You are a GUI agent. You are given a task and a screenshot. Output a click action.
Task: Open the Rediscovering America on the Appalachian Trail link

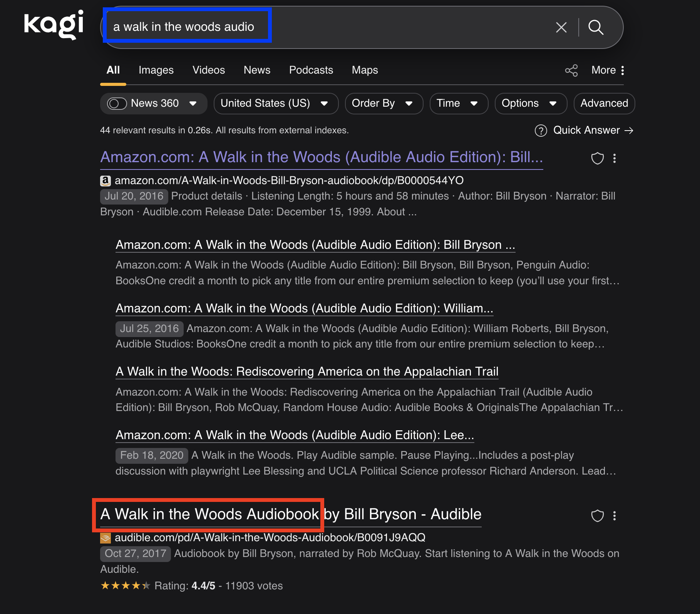pos(307,371)
